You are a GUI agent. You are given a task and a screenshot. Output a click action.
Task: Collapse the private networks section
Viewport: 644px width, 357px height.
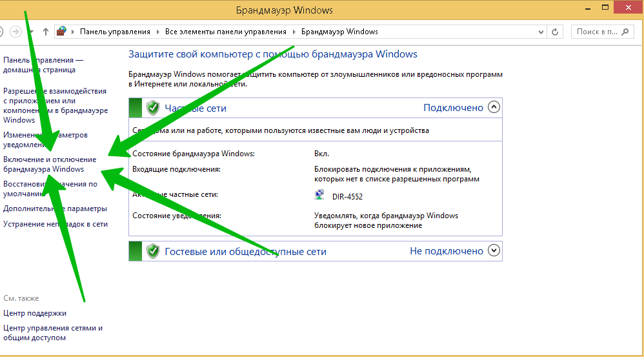pyautogui.click(x=494, y=107)
